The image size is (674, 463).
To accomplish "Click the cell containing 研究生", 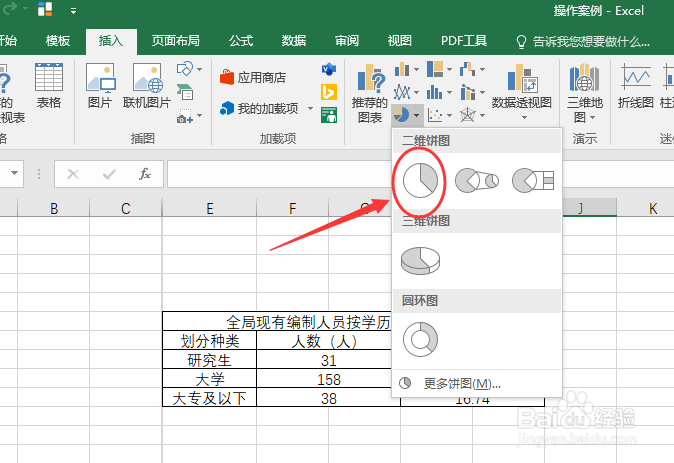I will [209, 360].
